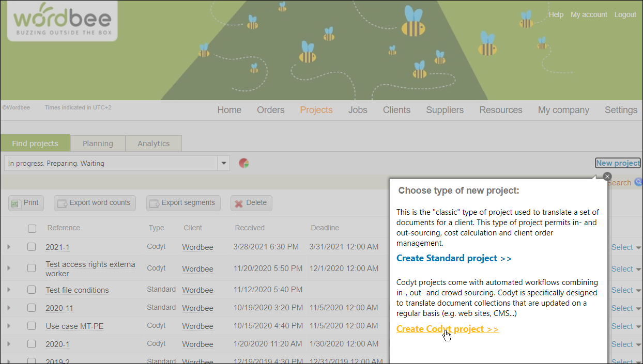The width and height of the screenshot is (643, 364).
Task: Expand the Use case MT-PE row
Action: coord(9,326)
